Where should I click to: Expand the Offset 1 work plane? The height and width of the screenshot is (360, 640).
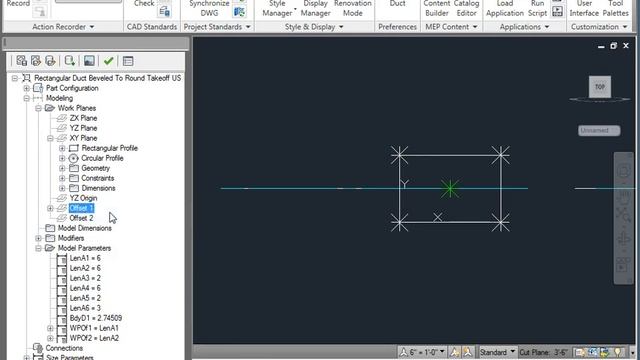click(50, 208)
